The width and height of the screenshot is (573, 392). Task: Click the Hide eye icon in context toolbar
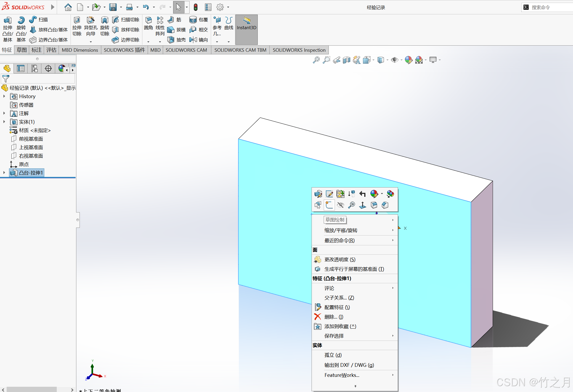point(340,205)
